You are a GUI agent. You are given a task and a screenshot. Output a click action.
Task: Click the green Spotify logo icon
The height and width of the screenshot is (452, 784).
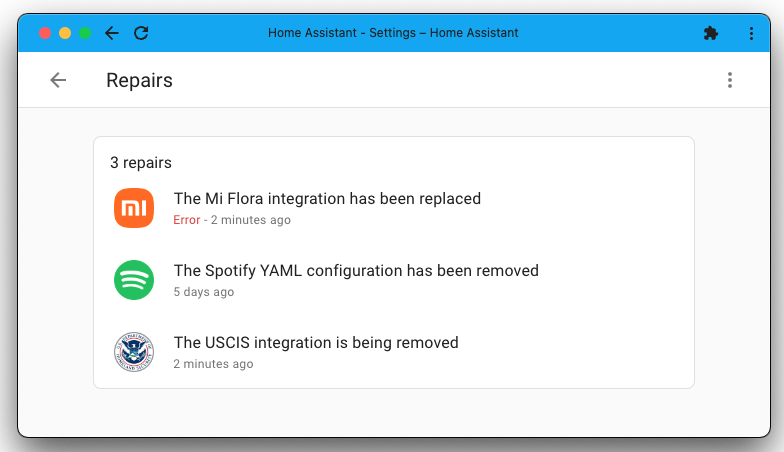[x=134, y=280]
